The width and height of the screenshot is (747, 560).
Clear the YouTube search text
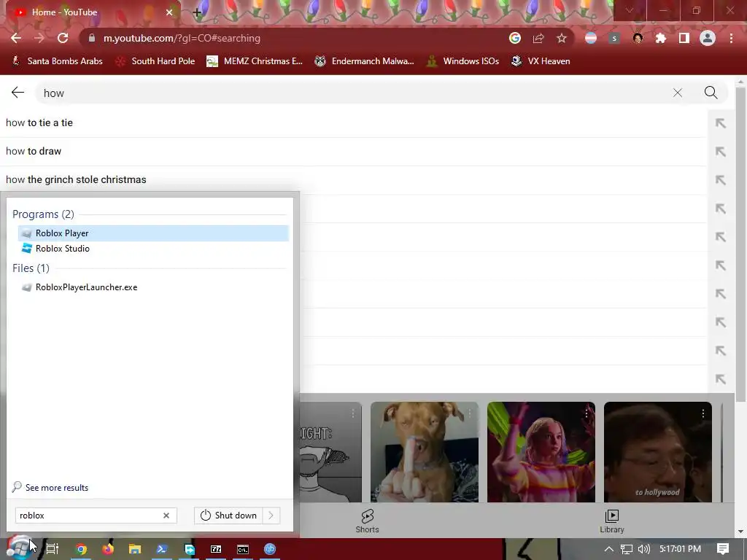coord(678,93)
